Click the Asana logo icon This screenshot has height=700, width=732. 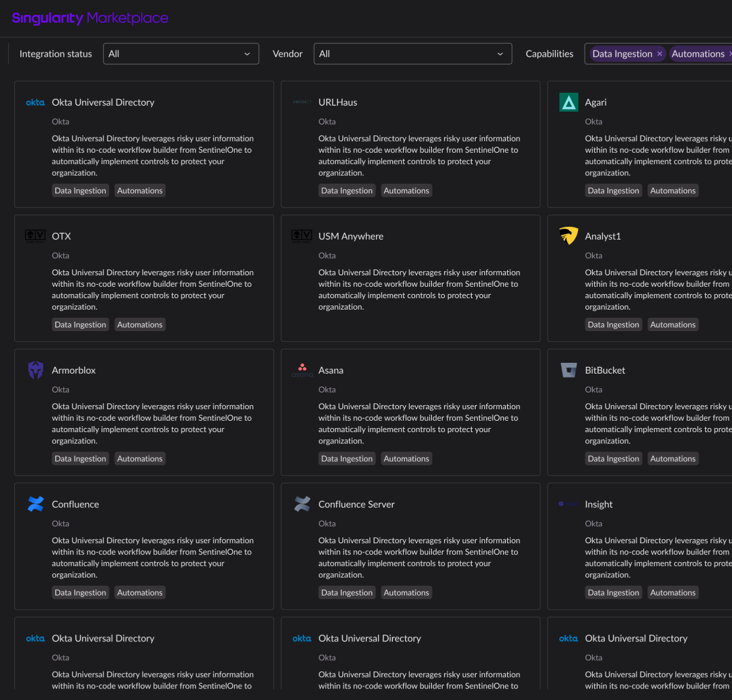coord(302,370)
